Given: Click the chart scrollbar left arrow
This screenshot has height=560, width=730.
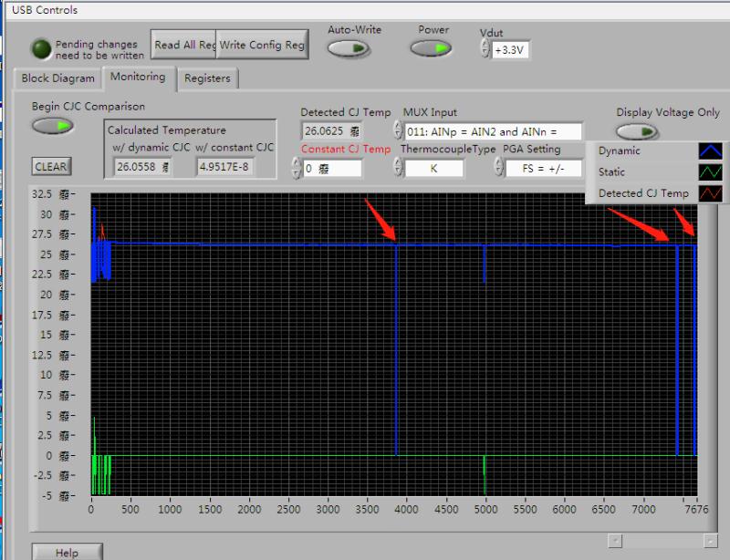Looking at the screenshot, I should (615, 541).
